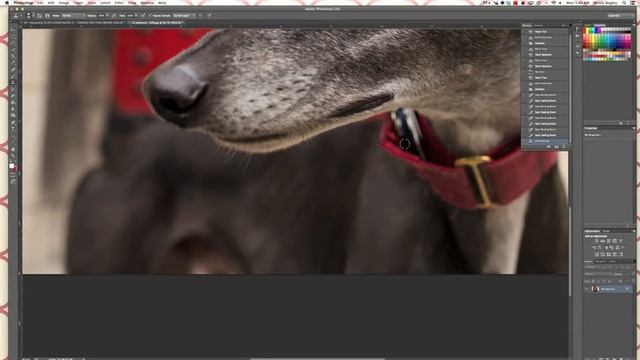Toggle lock transparent pixels
This screenshot has height=360, width=640.
(x=593, y=281)
